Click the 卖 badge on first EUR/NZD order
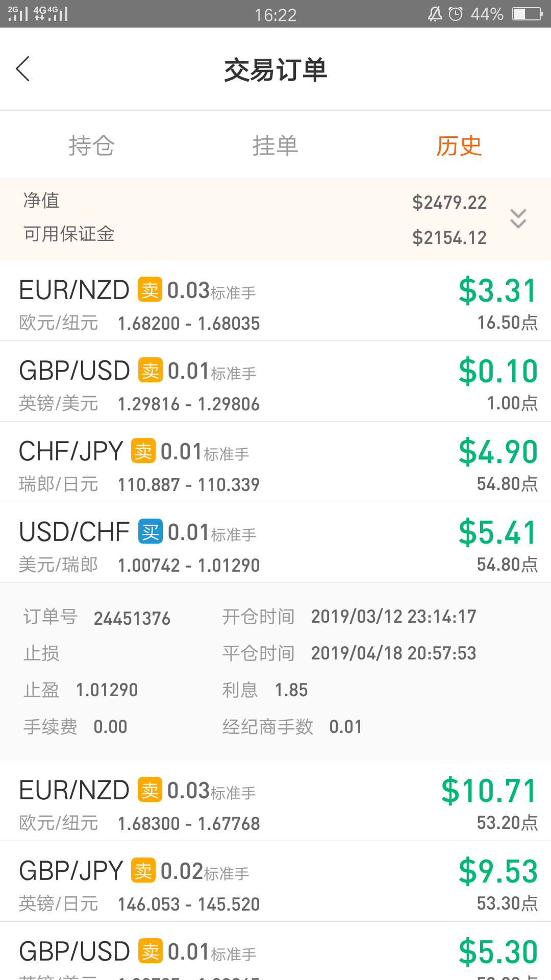551x980 pixels. pos(150,289)
